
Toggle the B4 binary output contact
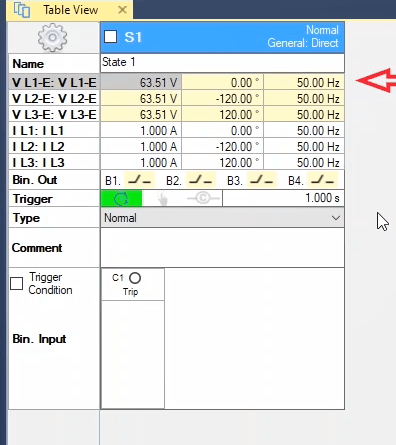point(323,180)
